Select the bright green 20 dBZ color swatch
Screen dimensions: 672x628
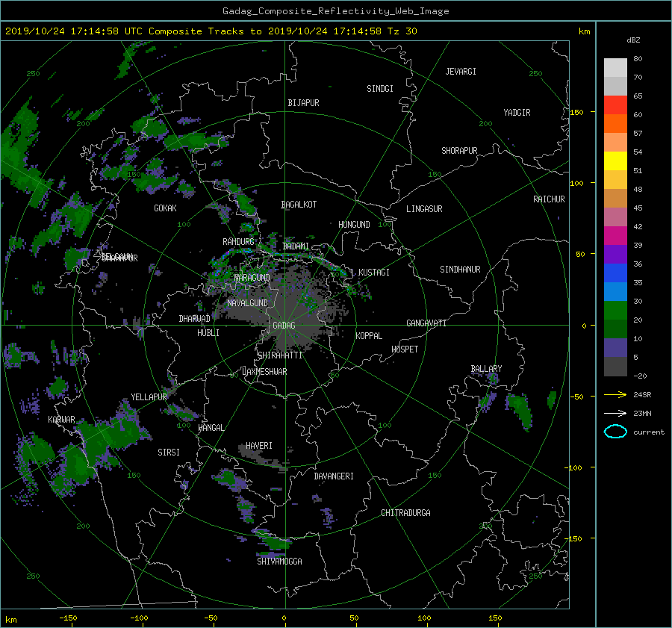tap(615, 310)
